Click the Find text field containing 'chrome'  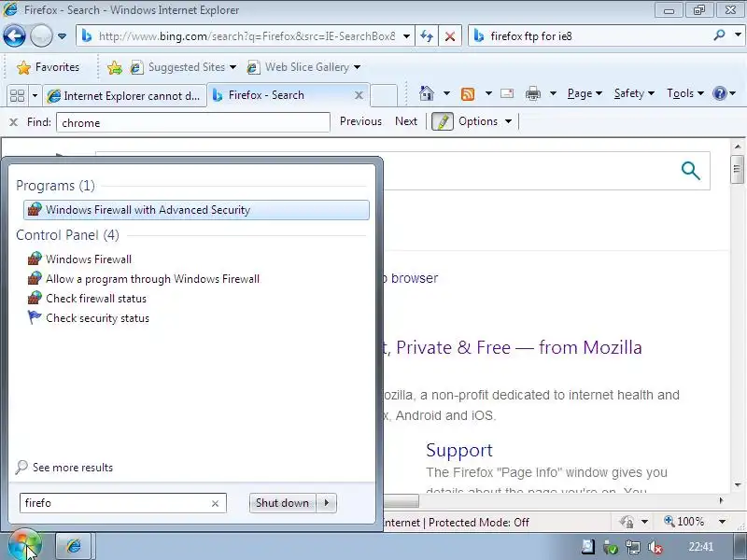pyautogui.click(x=193, y=122)
